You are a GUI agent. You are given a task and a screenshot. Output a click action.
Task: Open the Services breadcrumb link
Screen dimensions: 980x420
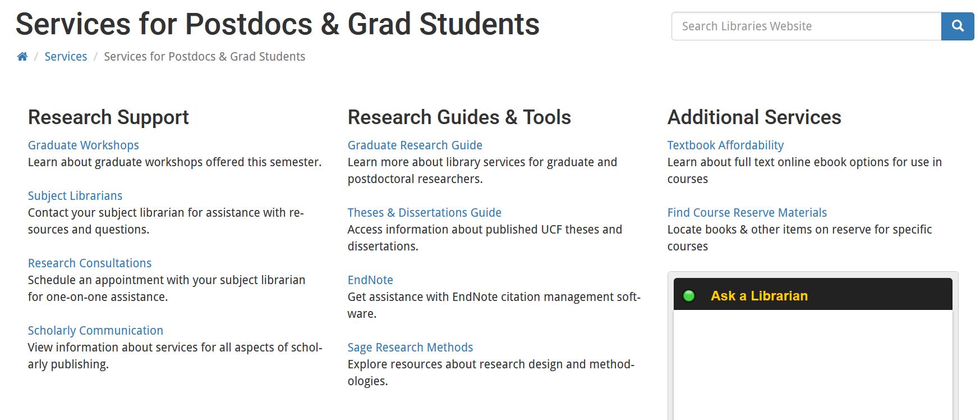click(x=66, y=57)
